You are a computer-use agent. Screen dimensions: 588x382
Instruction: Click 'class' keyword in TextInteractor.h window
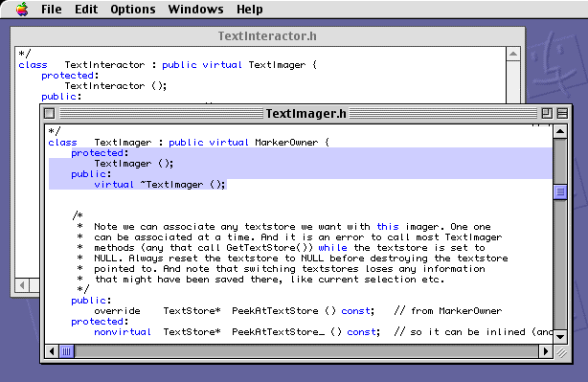(33, 65)
